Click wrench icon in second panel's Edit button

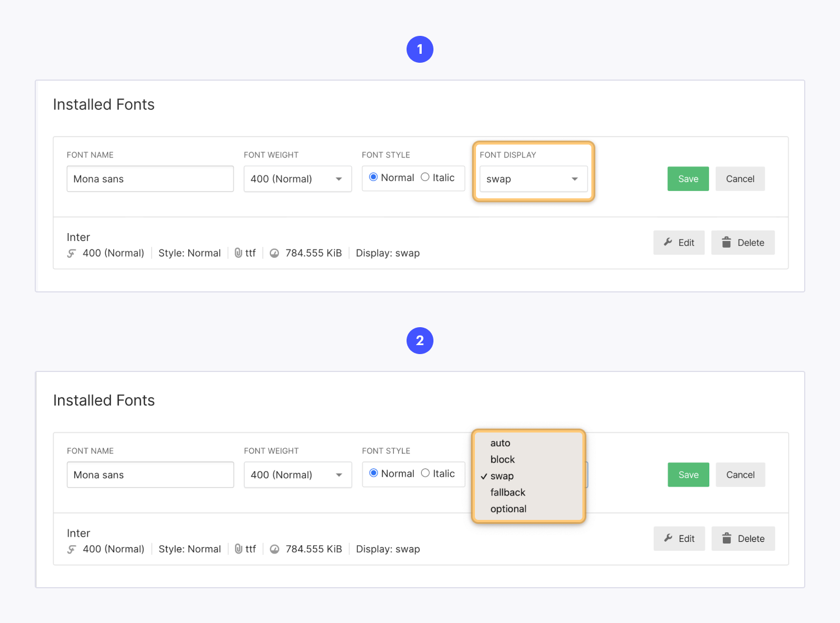(668, 538)
